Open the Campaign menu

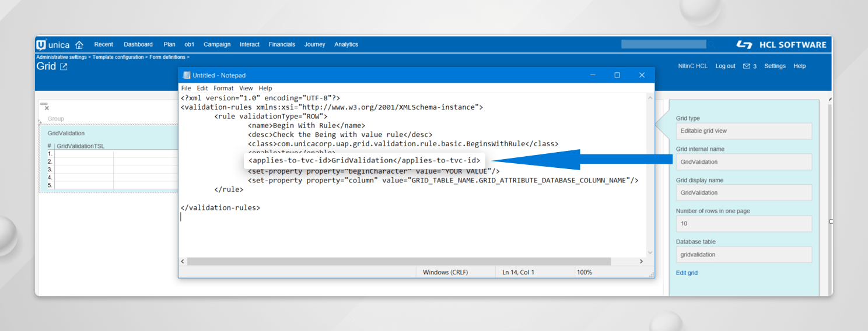[x=217, y=44]
